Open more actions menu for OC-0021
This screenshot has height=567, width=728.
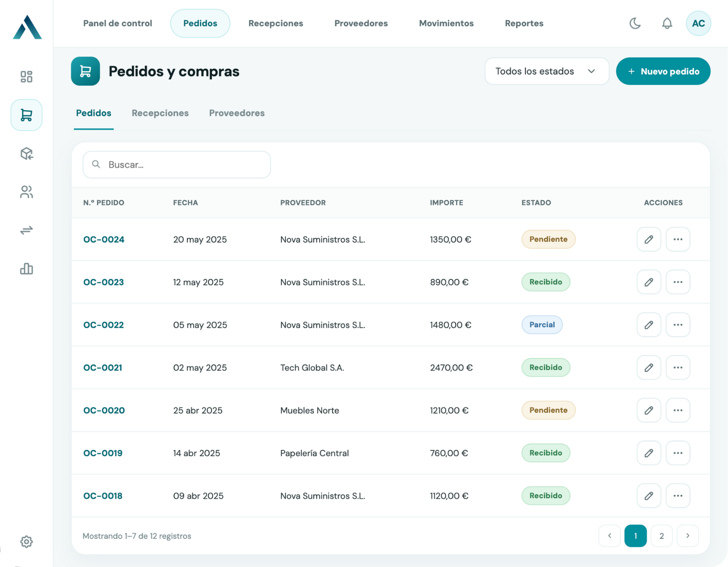point(678,367)
